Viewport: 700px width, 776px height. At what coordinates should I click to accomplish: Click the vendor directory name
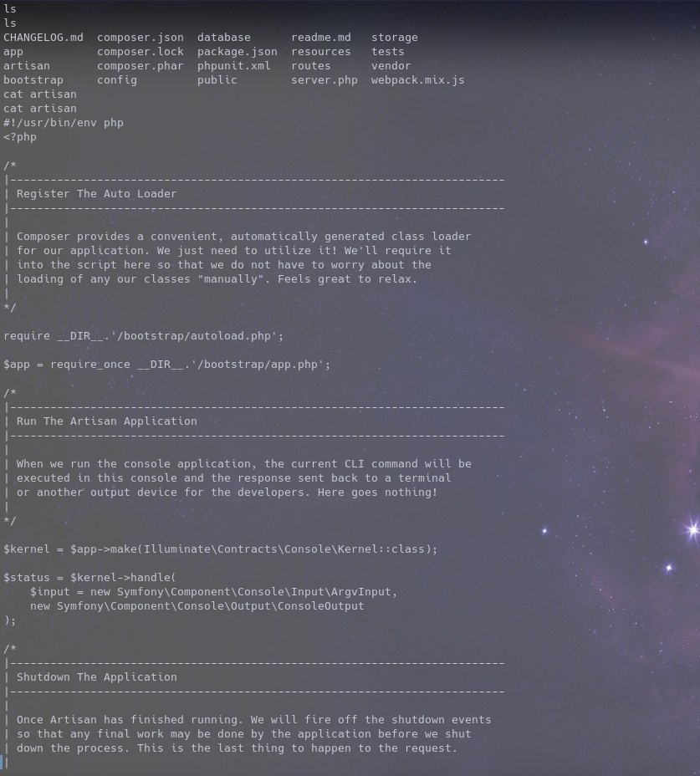[391, 66]
